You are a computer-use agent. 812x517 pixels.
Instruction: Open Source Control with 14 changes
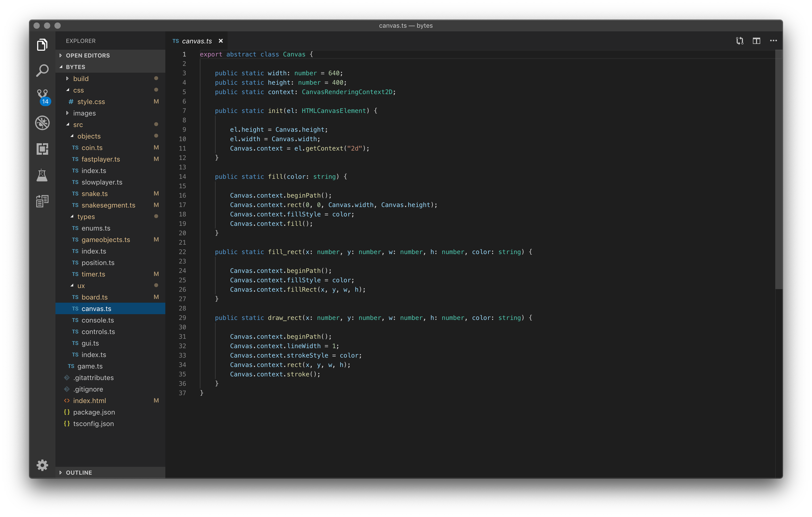[x=43, y=97]
